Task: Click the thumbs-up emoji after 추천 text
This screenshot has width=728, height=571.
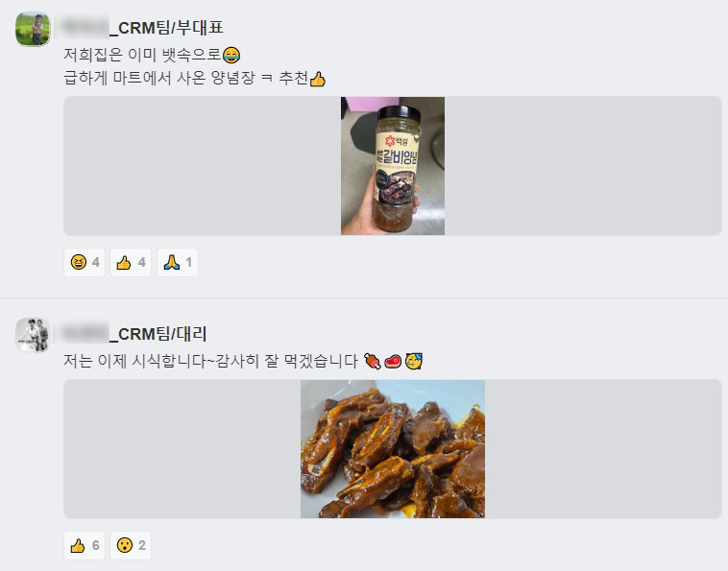Action: tap(318, 79)
